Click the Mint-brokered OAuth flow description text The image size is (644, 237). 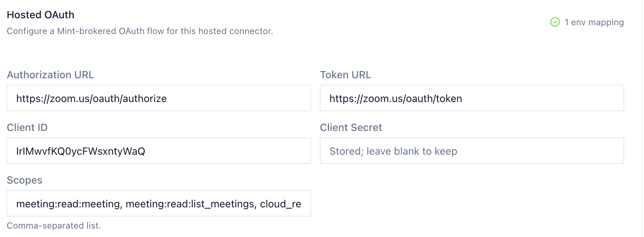[x=140, y=31]
